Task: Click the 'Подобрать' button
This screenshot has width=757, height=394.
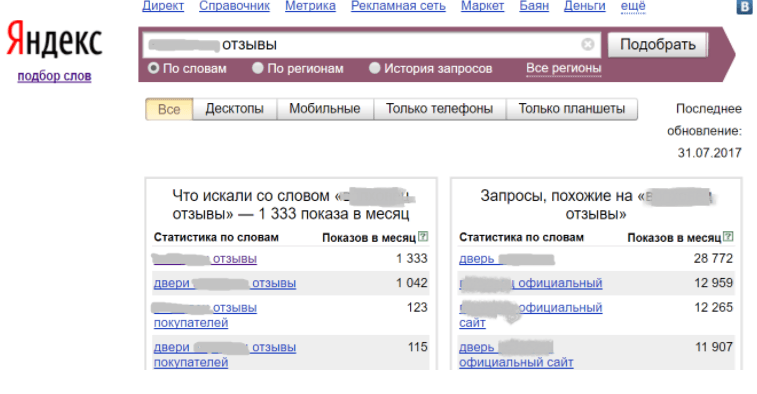Action: pyautogui.click(x=658, y=44)
